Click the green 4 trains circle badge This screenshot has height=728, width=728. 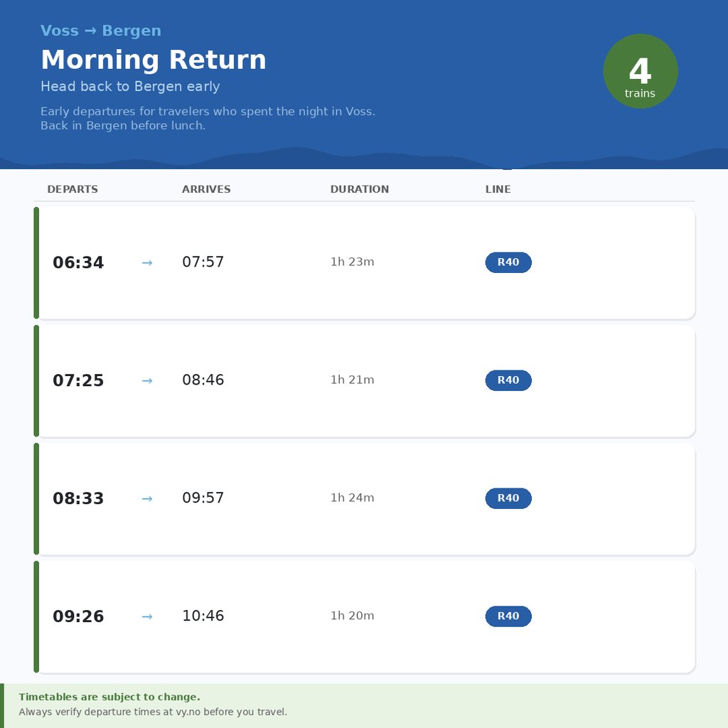point(640,72)
